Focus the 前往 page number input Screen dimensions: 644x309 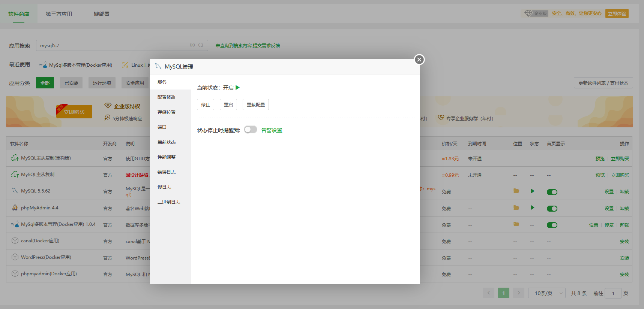click(613, 293)
